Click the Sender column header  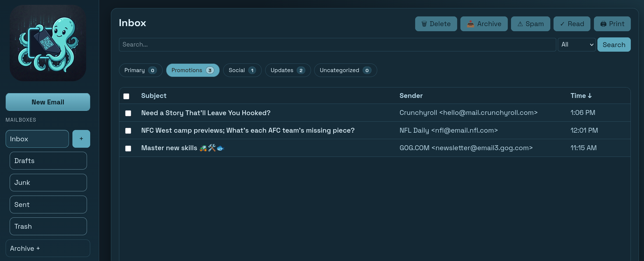coord(411,96)
